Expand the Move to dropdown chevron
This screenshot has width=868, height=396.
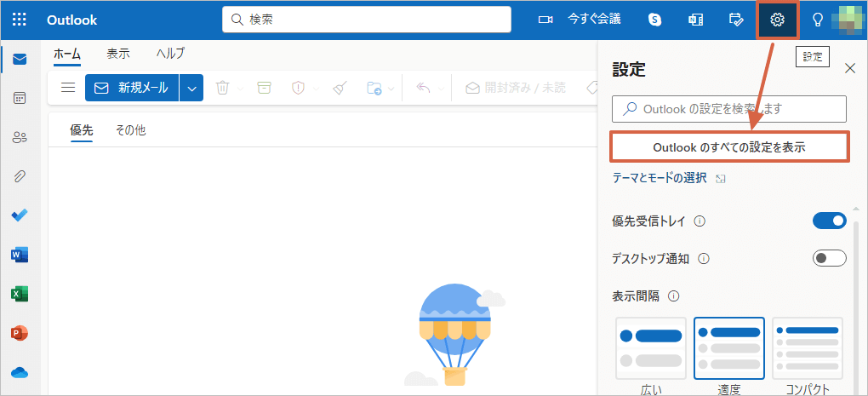pyautogui.click(x=391, y=89)
